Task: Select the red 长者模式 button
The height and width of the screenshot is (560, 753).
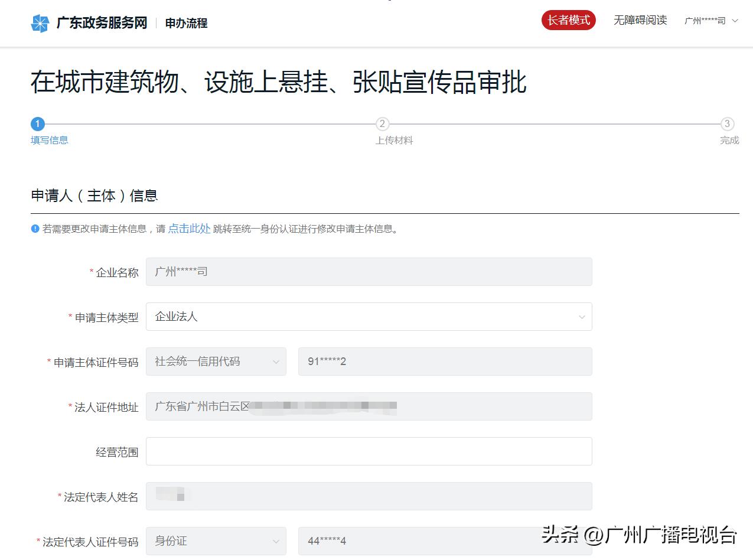Action: tap(568, 19)
